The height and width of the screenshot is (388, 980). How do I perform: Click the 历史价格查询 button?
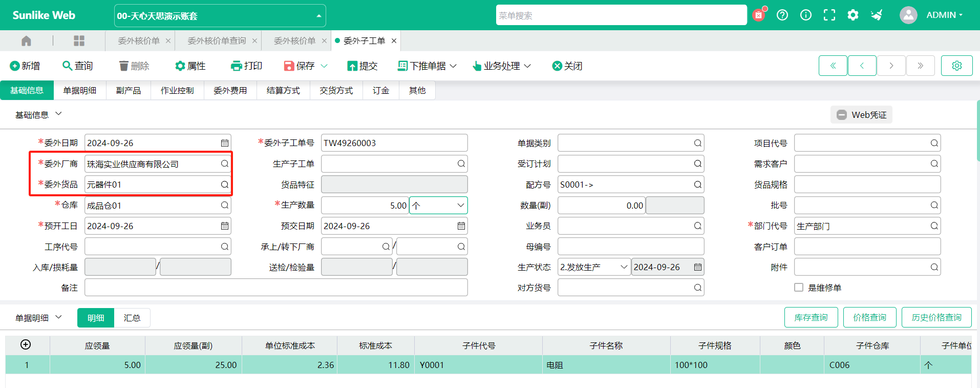coord(936,317)
